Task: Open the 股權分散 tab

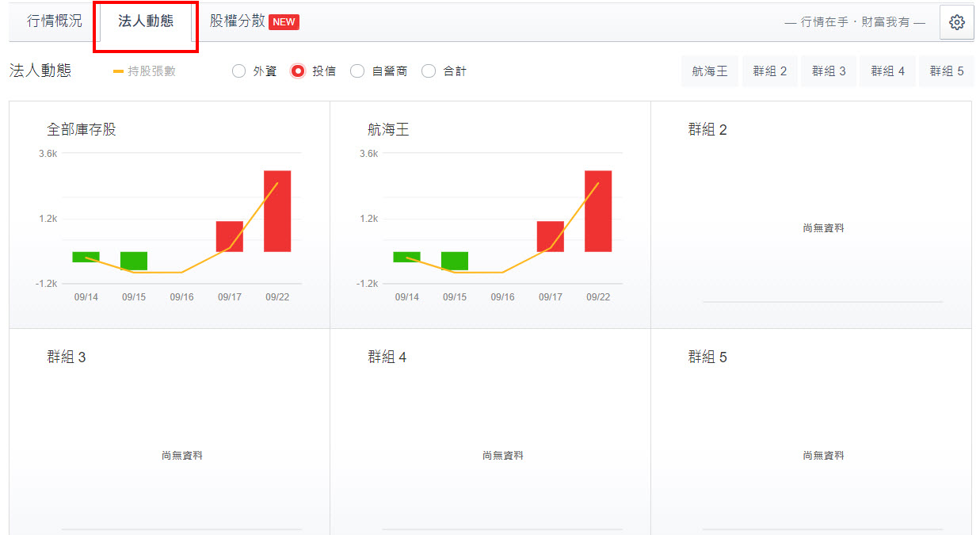Action: click(237, 21)
